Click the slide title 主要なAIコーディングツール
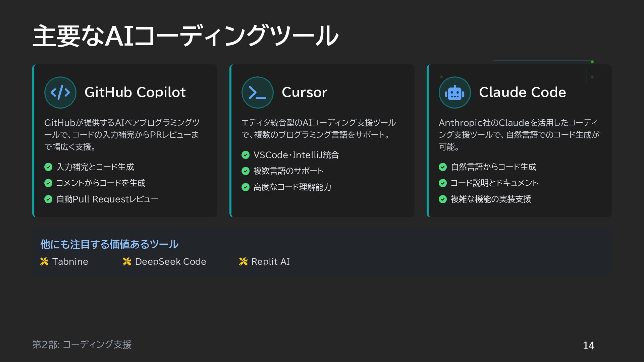Viewport: 644px width, 362px height. coord(185,36)
